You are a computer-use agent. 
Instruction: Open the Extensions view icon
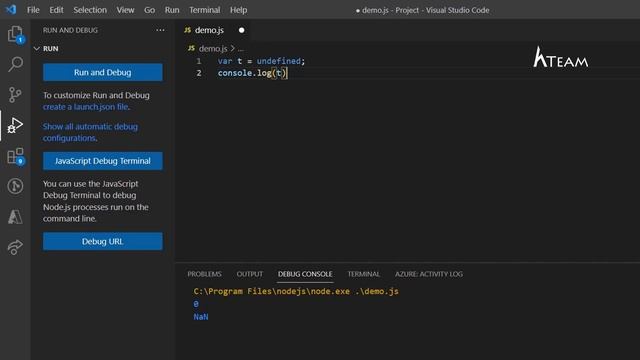[15, 156]
